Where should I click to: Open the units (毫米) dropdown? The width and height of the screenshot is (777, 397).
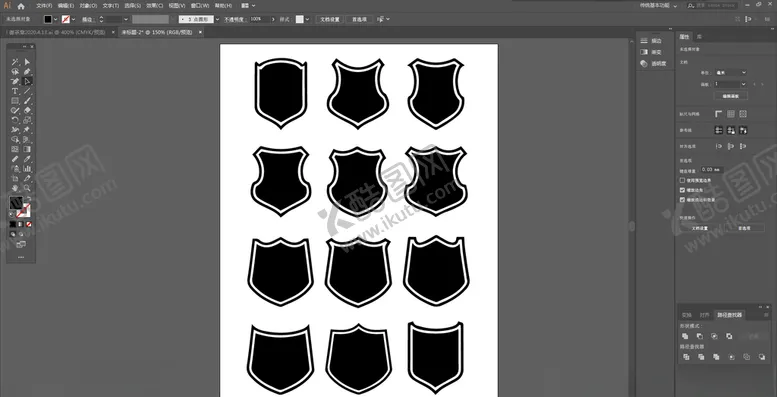(730, 72)
